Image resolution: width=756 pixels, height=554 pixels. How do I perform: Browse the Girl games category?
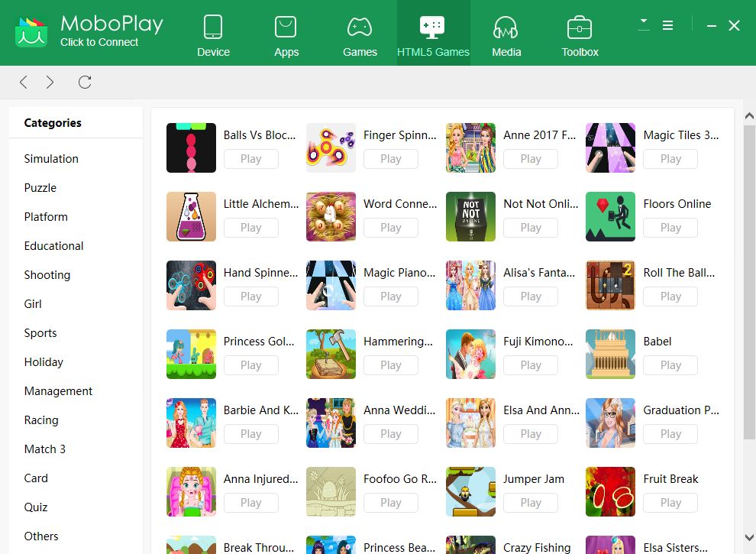33,303
